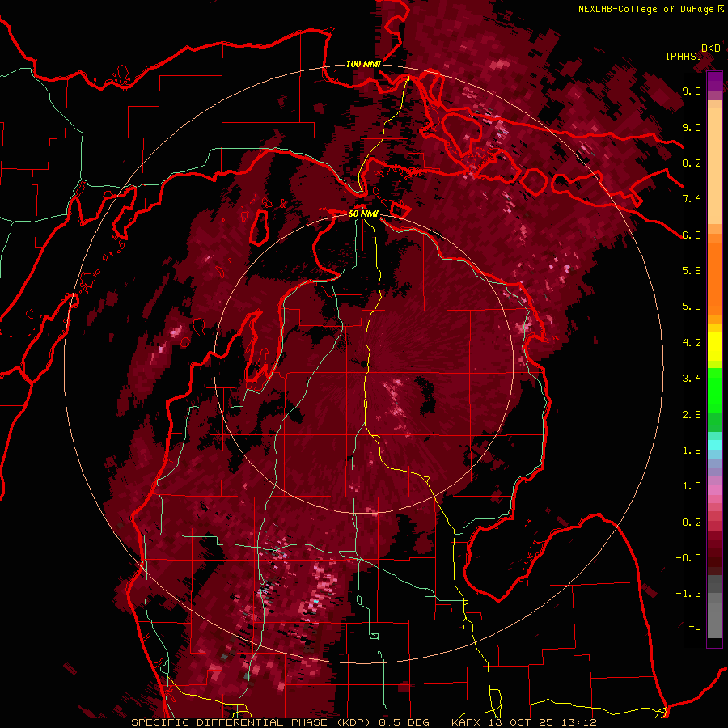Click the 4.2 legend value
The height and width of the screenshot is (728, 728).
click(x=692, y=343)
